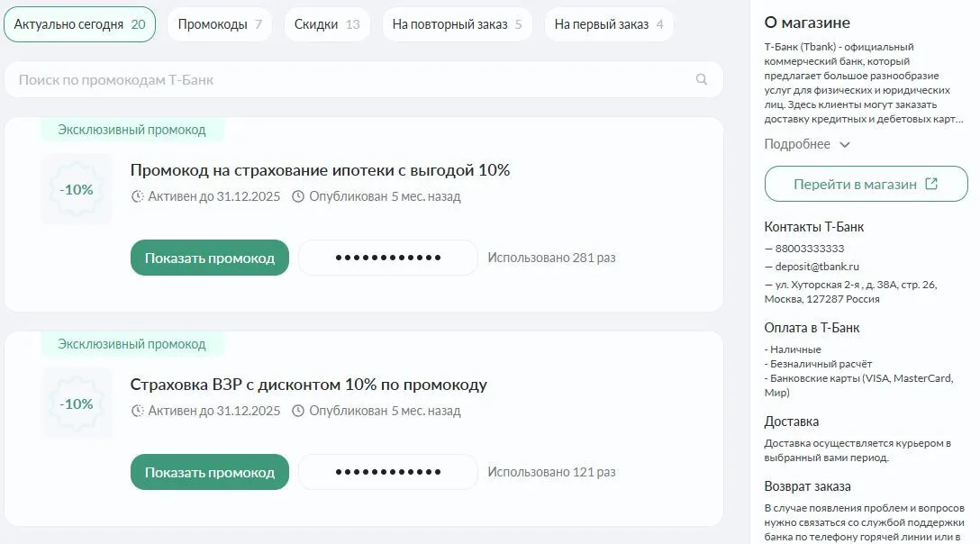Click the 'Перейти в магазин' button
This screenshot has width=980, height=544.
(866, 183)
